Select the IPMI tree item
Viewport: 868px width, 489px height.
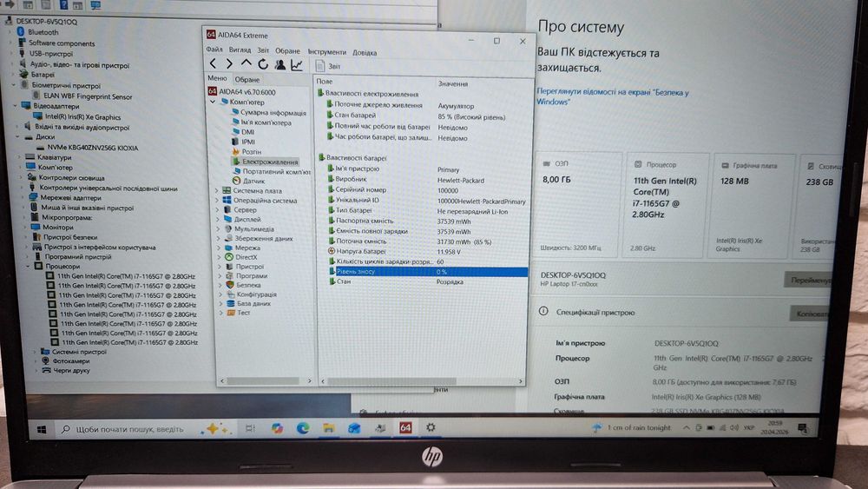(243, 142)
